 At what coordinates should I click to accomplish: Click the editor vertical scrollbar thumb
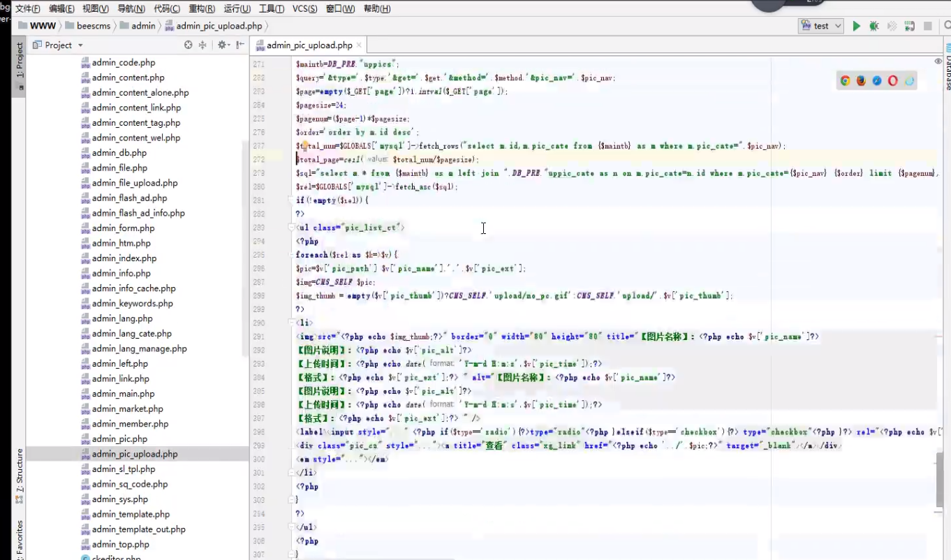coord(940,479)
